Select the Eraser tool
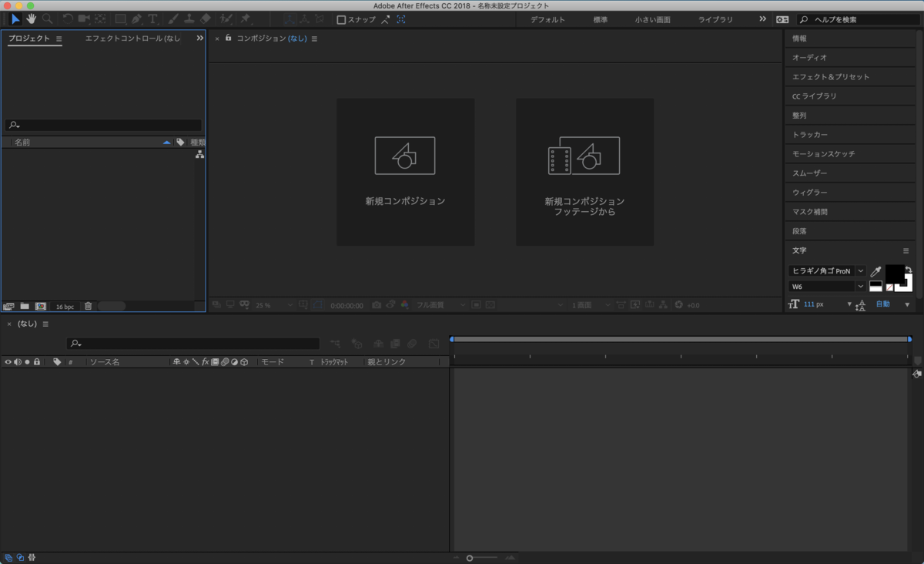Image resolution: width=924 pixels, height=564 pixels. click(x=205, y=18)
